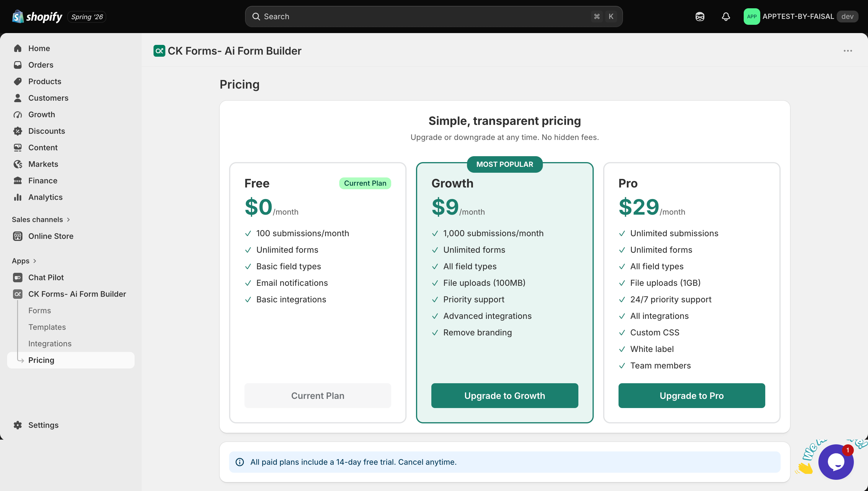Viewport: 868px width, 491px height.
Task: Open CK Forms- Ai Form Builder in sidebar
Action: 71,294
